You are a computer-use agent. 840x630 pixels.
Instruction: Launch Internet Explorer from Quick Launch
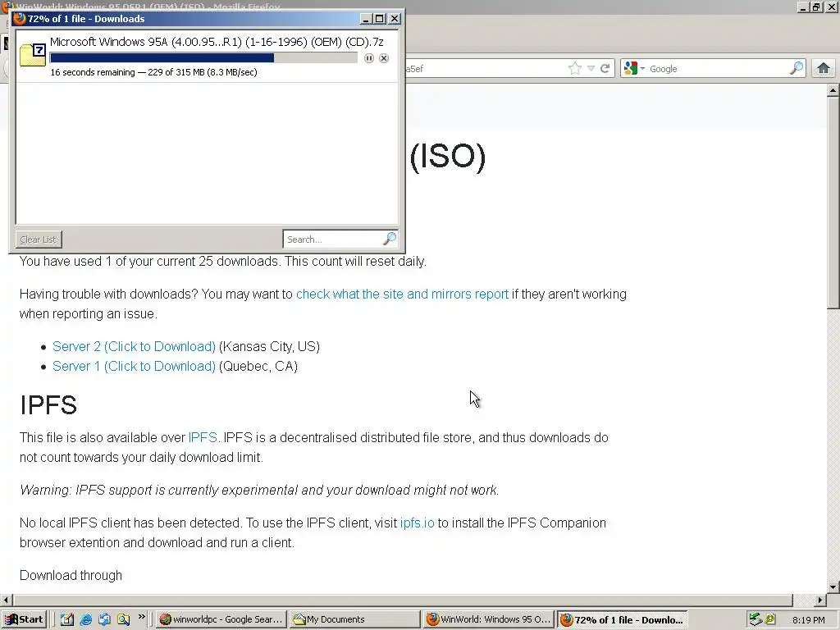pyautogui.click(x=85, y=619)
